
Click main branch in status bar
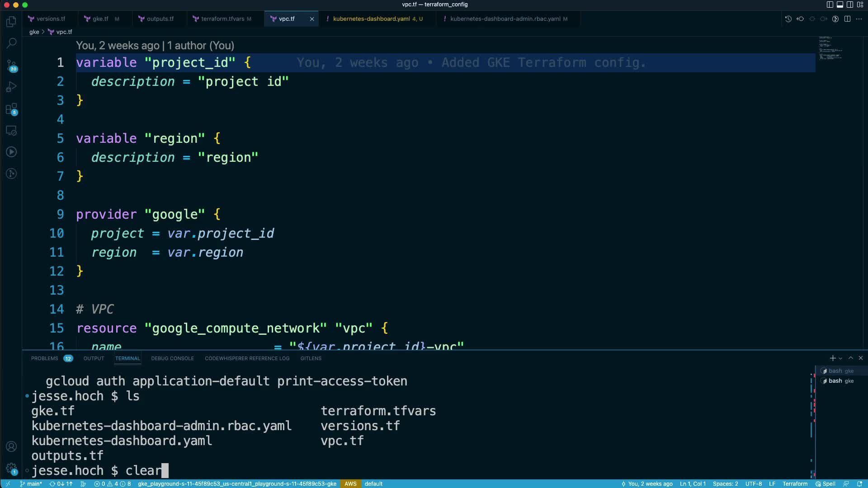click(x=32, y=483)
